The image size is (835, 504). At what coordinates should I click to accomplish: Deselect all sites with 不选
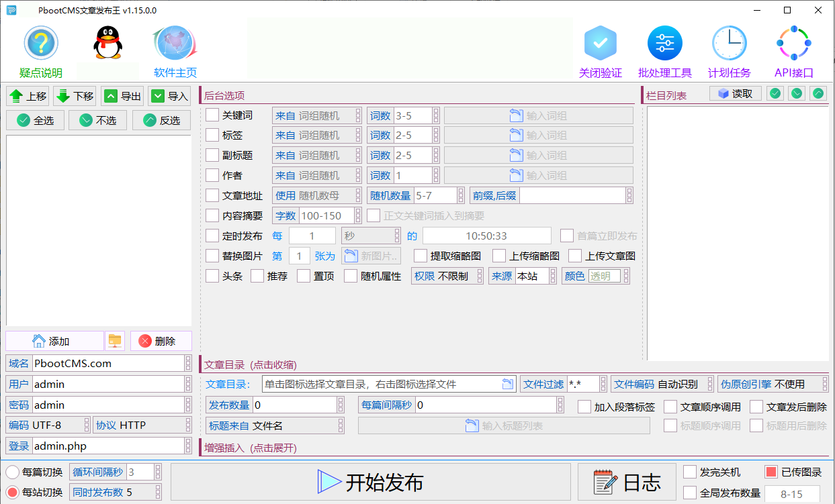[x=98, y=120]
